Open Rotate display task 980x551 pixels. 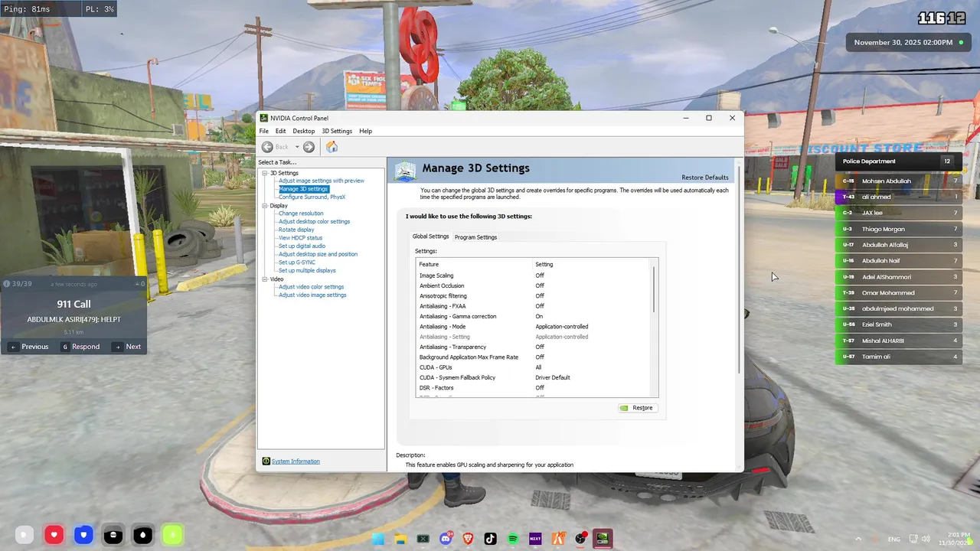(296, 230)
